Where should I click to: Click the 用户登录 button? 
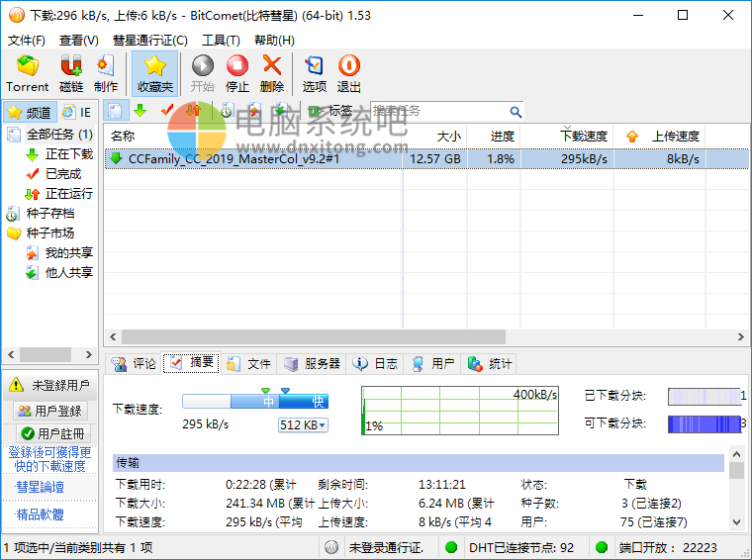tap(50, 411)
